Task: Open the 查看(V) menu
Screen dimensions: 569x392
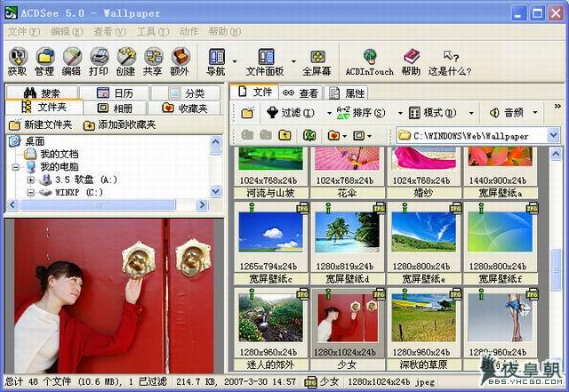Action: (x=109, y=32)
